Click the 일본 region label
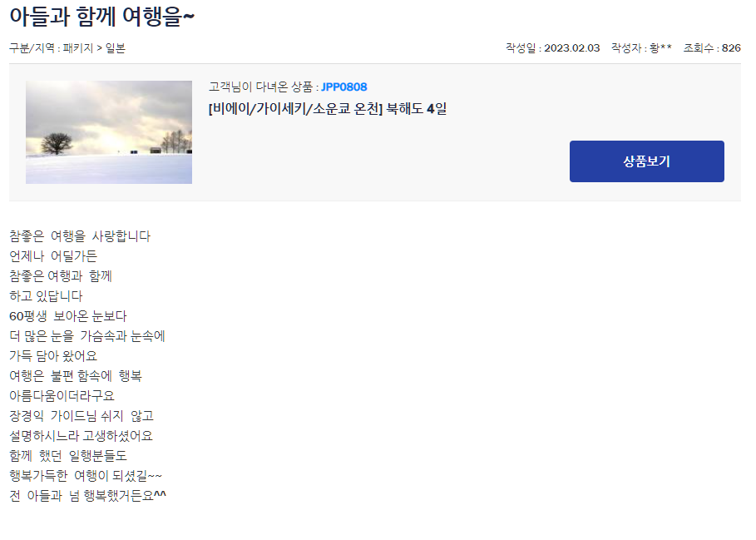 coord(116,48)
